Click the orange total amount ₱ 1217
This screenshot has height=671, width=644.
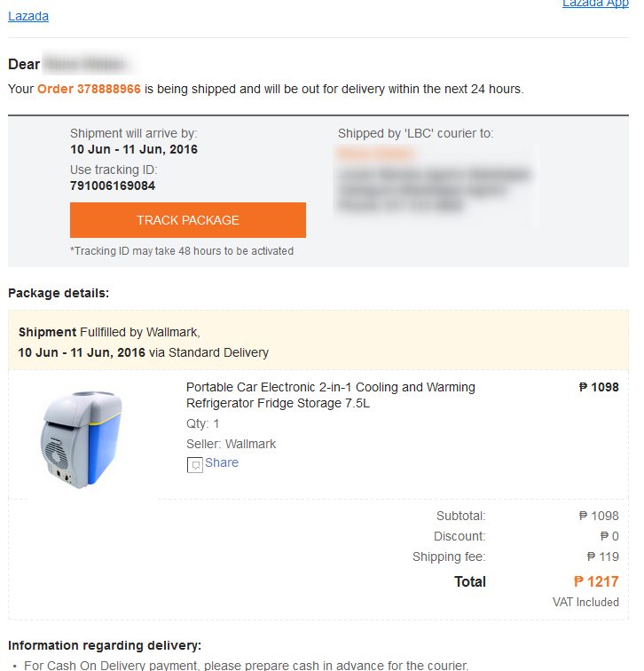click(596, 581)
